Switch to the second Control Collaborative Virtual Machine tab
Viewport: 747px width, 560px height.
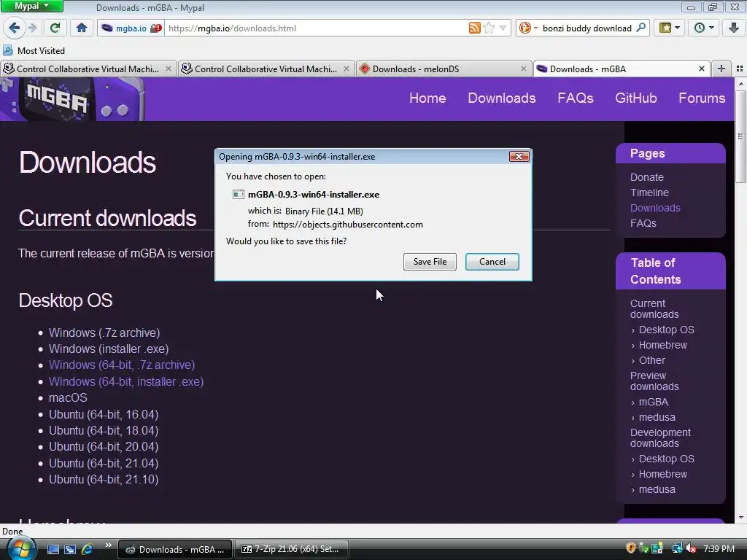267,69
